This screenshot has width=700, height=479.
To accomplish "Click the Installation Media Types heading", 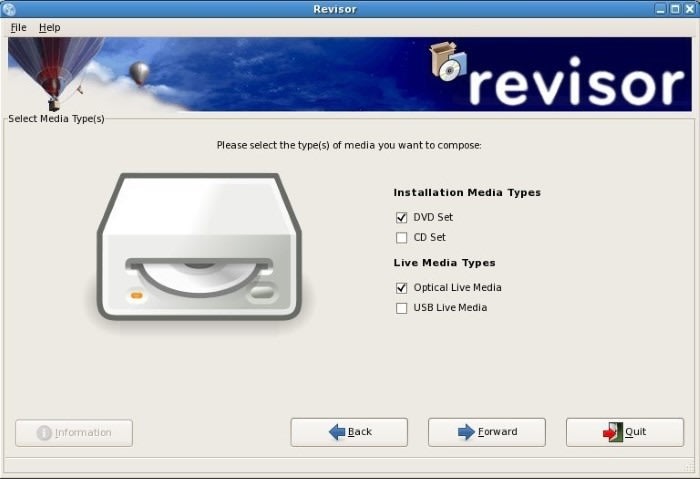I will click(x=467, y=192).
